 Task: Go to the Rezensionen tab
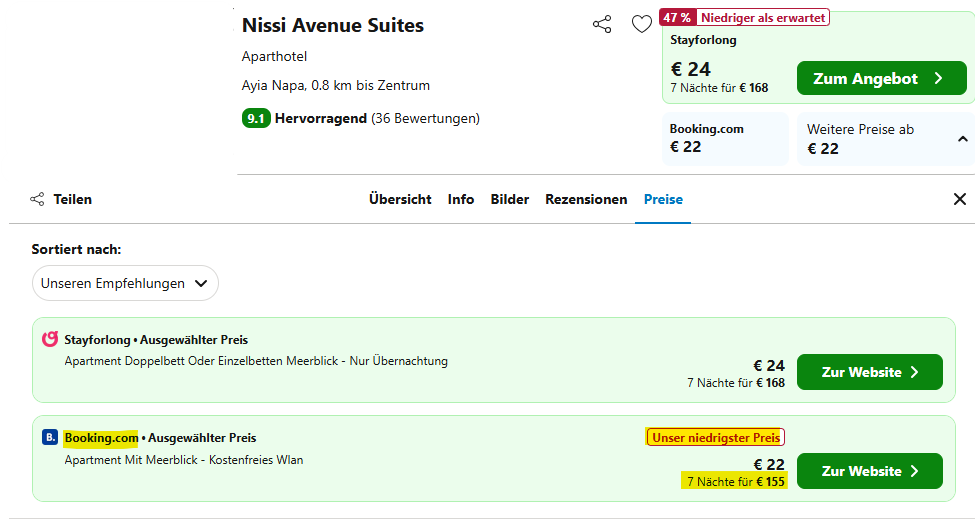click(x=586, y=200)
